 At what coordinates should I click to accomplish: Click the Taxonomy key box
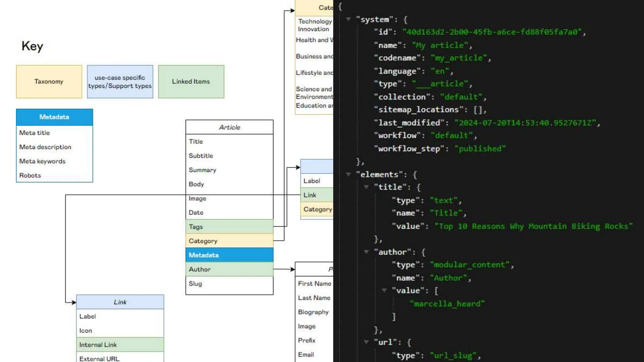49,82
